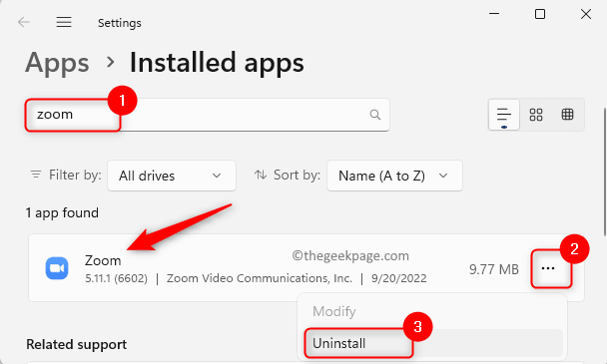Close the Settings window

pyautogui.click(x=586, y=14)
